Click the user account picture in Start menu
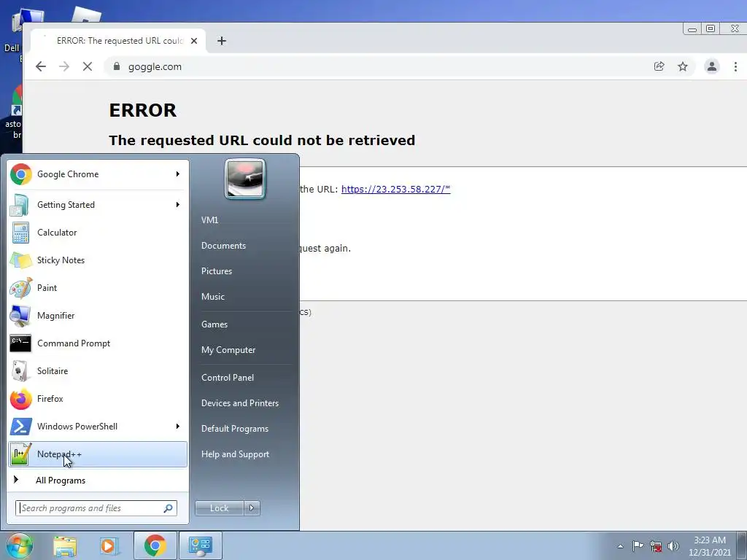This screenshot has width=747, height=560. [x=245, y=179]
